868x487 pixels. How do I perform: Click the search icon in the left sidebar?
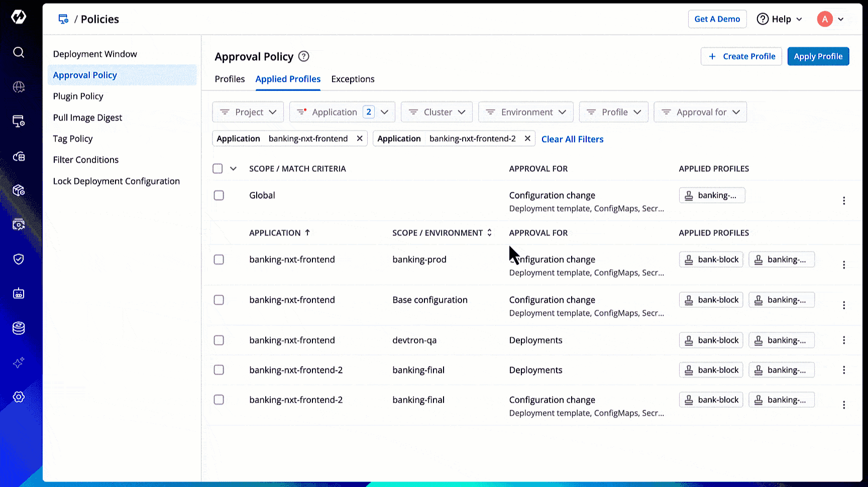[x=19, y=52]
